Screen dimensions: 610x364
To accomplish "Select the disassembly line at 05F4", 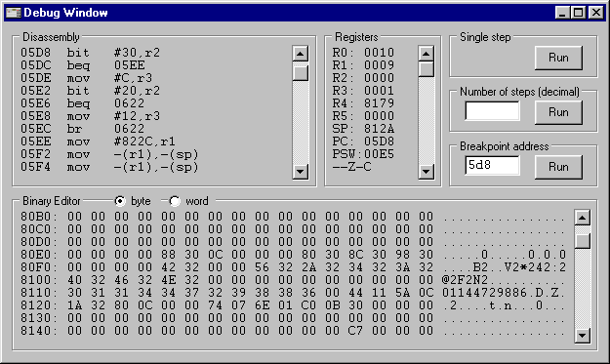I will [109, 167].
